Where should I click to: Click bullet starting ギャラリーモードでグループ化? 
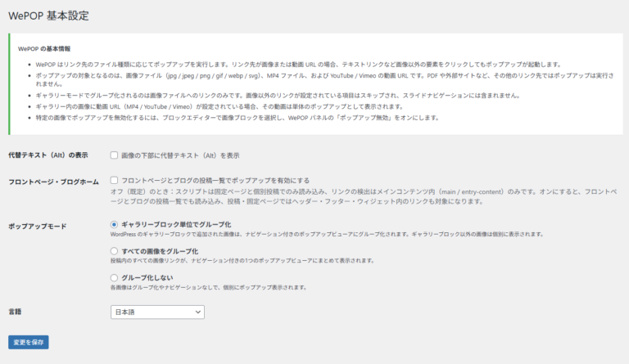pyautogui.click(x=278, y=96)
